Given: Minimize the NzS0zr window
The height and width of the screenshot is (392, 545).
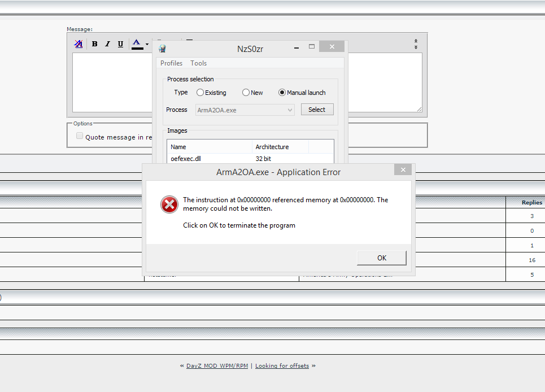Looking at the screenshot, I should [297, 47].
